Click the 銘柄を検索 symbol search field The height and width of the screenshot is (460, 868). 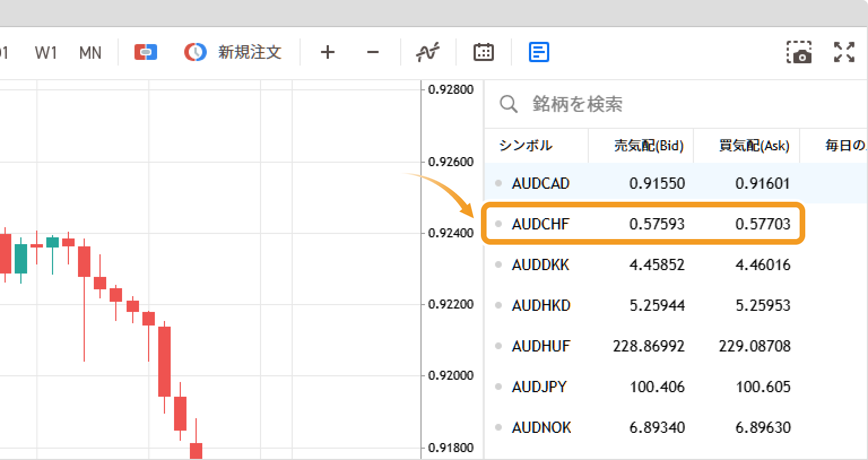675,104
